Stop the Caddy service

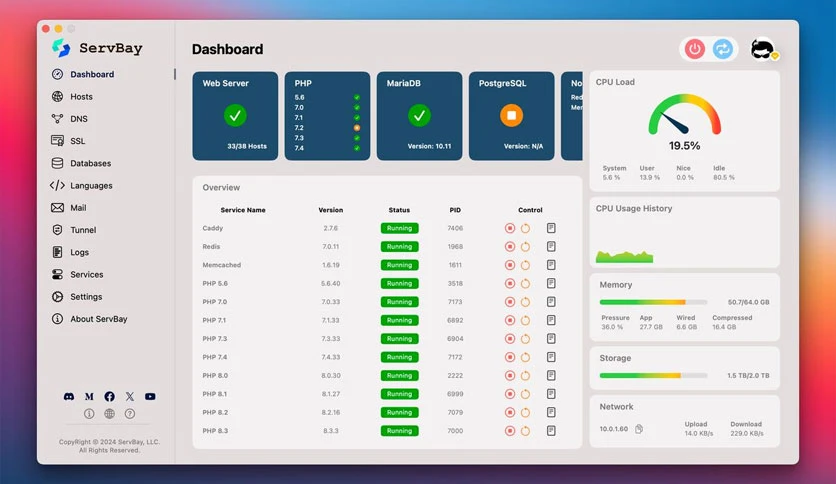click(510, 228)
